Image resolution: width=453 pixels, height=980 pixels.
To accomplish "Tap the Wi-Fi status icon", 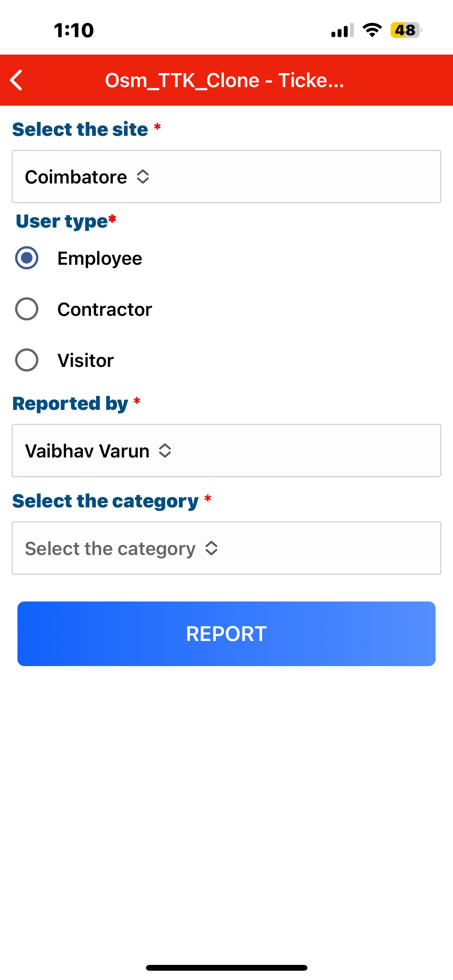I will click(x=372, y=30).
